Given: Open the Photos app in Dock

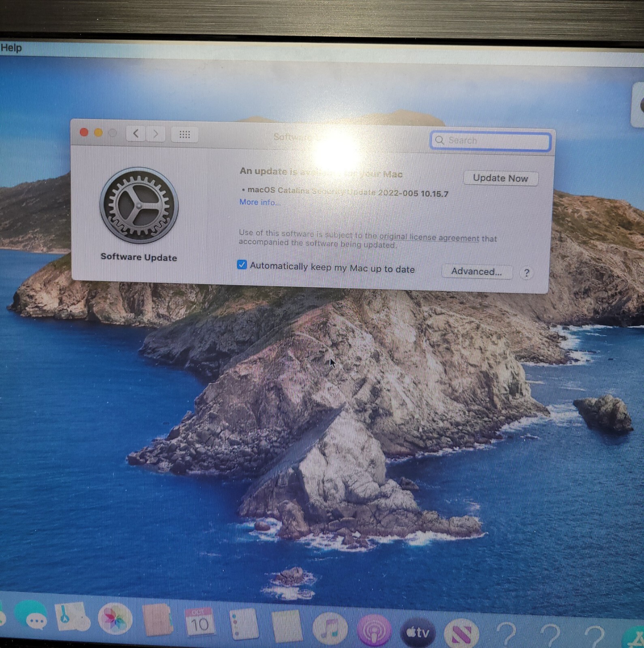Looking at the screenshot, I should pyautogui.click(x=115, y=619).
